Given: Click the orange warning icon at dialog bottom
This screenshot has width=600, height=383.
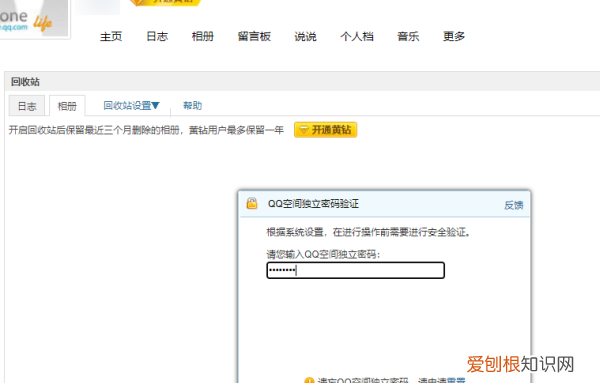Looking at the screenshot, I should pos(309,380).
